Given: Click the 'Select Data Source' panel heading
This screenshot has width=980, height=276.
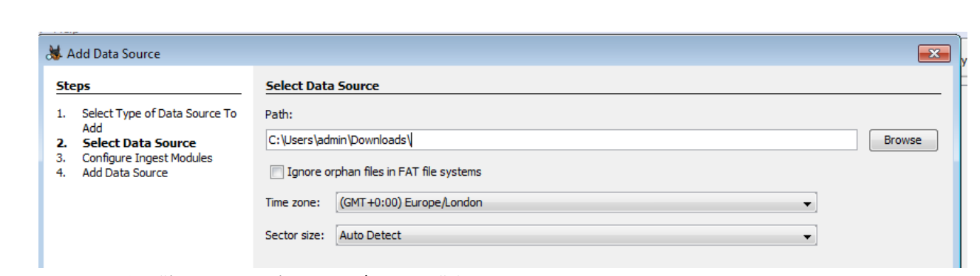Looking at the screenshot, I should coord(322,86).
